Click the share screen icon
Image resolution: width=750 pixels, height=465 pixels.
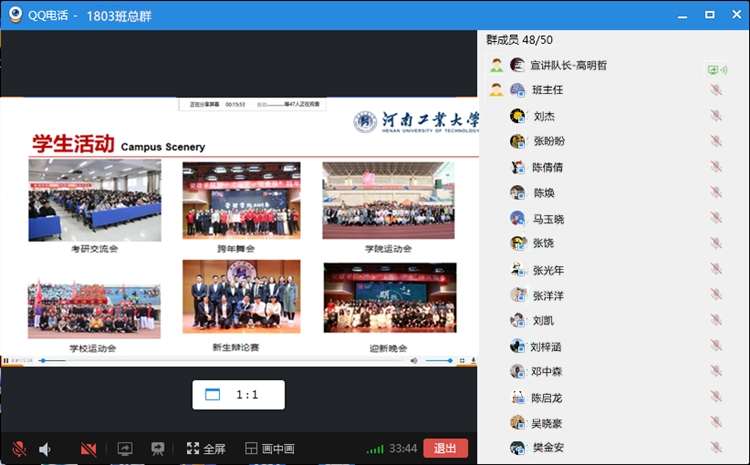[x=125, y=449]
